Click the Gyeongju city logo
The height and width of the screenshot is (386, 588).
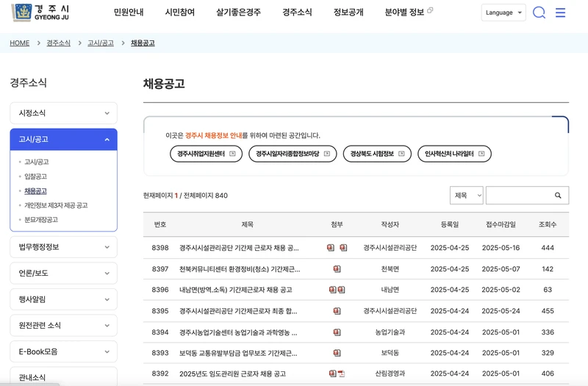(40, 12)
